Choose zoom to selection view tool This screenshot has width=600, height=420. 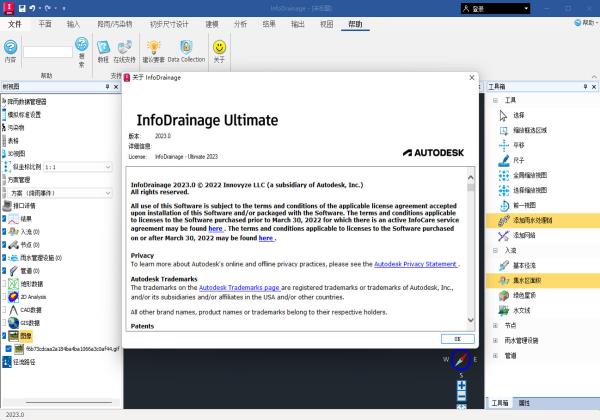pyautogui.click(x=504, y=190)
